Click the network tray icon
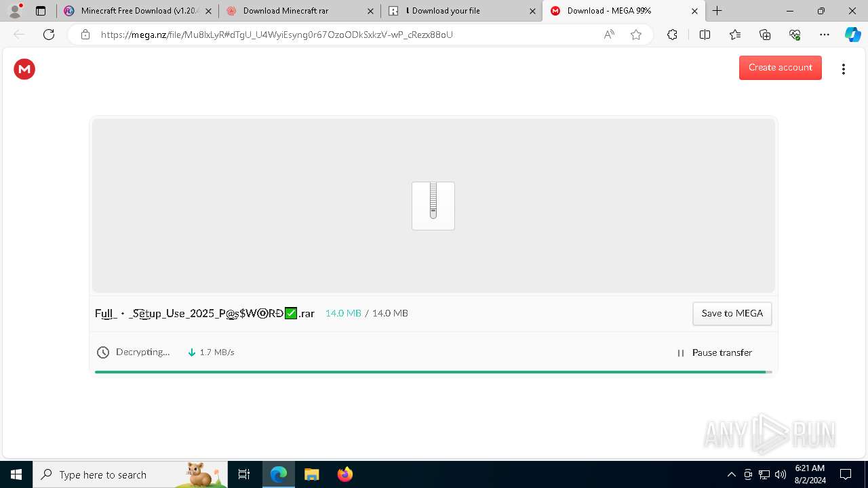The image size is (868, 488). point(764,474)
